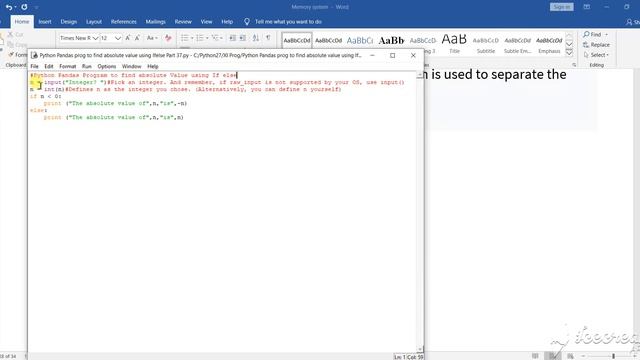The image size is (640, 360).
Task: Click the Tell me what you want to do box
Action: tap(288, 22)
